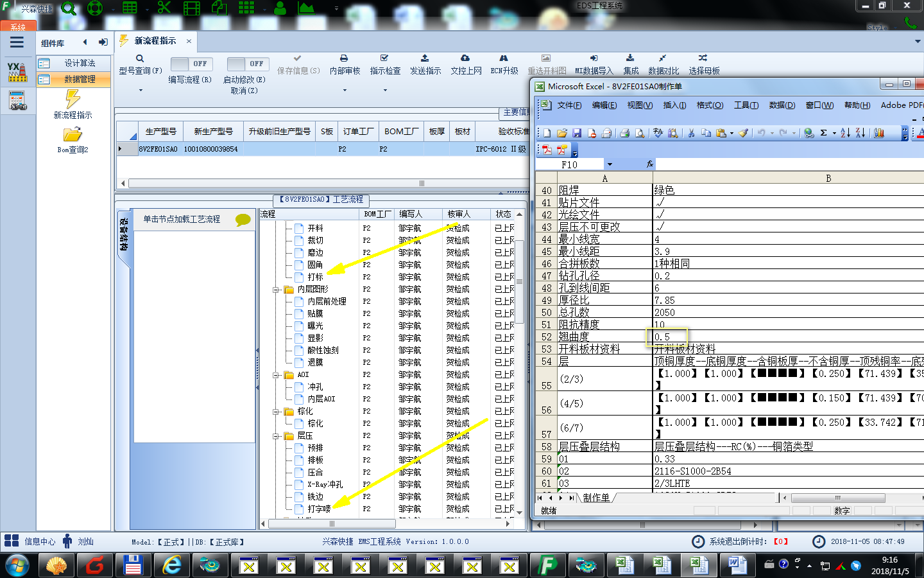Click Excel AutoSum sigma icon

coord(824,133)
